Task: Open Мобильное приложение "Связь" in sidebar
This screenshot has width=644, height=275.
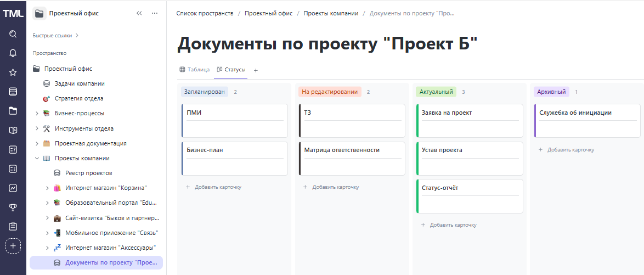Action: [x=112, y=233]
